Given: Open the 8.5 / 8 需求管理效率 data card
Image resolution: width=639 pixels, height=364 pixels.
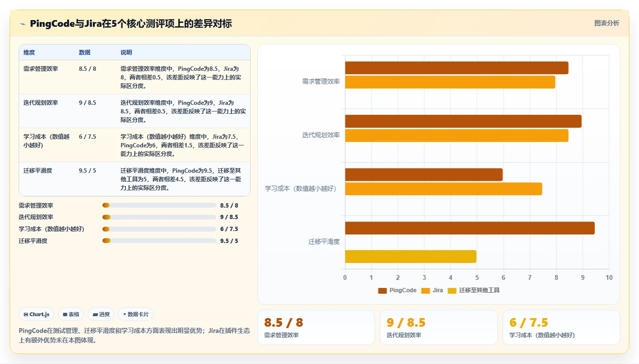Looking at the screenshot, I should pyautogui.click(x=316, y=327).
